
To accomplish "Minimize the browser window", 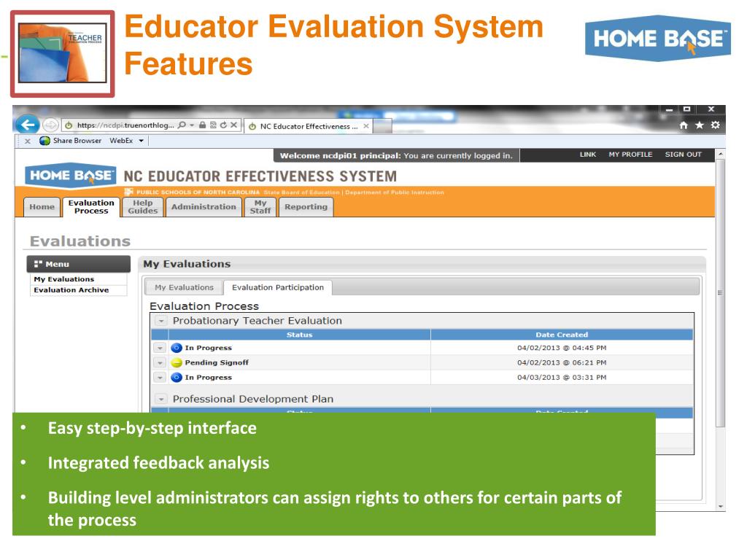I will (x=670, y=109).
